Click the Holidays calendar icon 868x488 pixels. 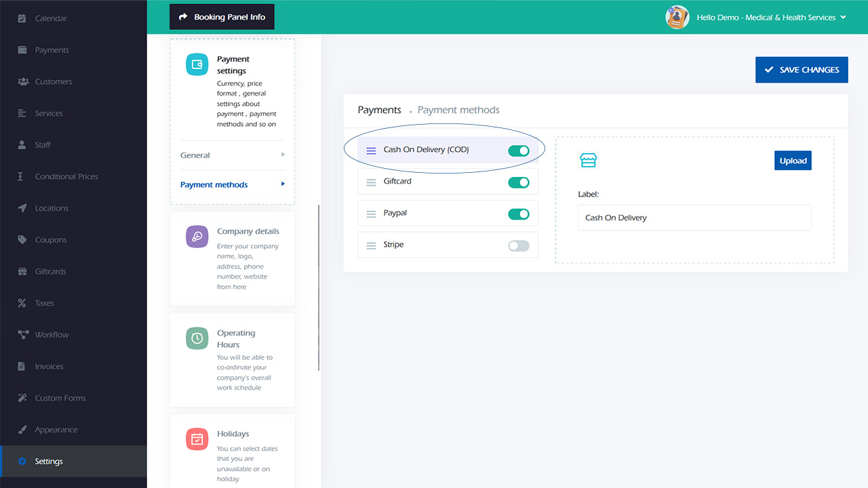[x=197, y=439]
